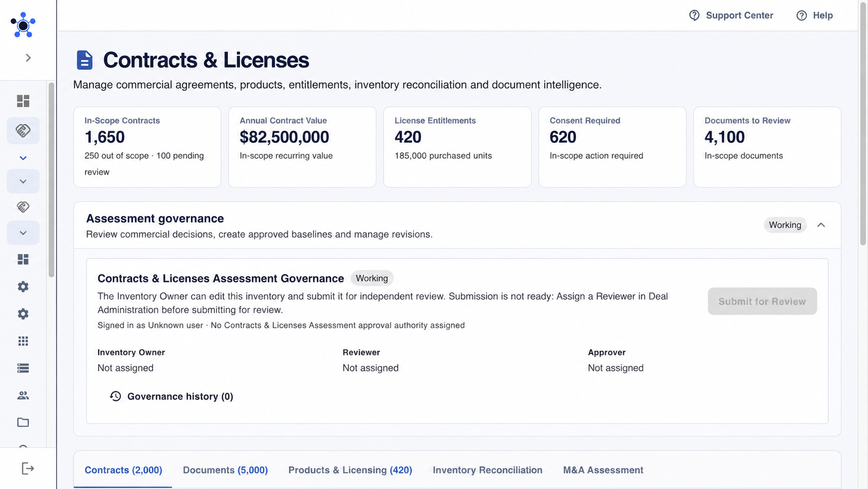This screenshot has width=868, height=489.
Task: Open the Help link
Action: coord(815,16)
